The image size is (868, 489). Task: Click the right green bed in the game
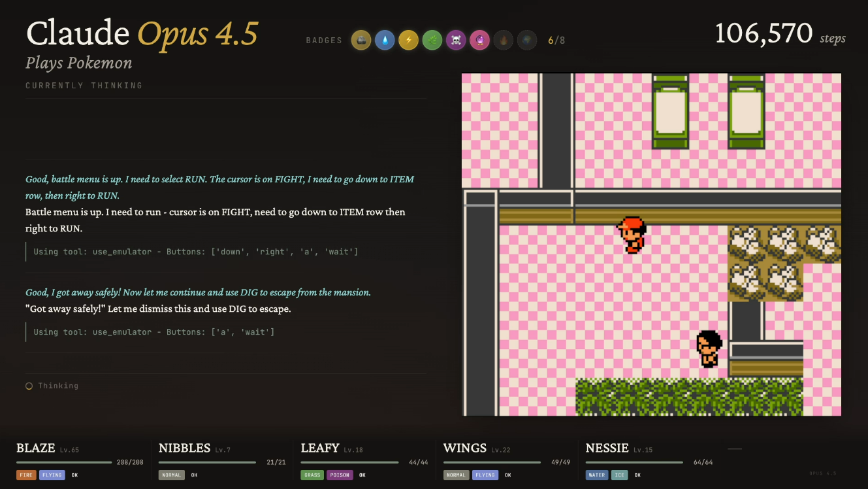pos(747,111)
